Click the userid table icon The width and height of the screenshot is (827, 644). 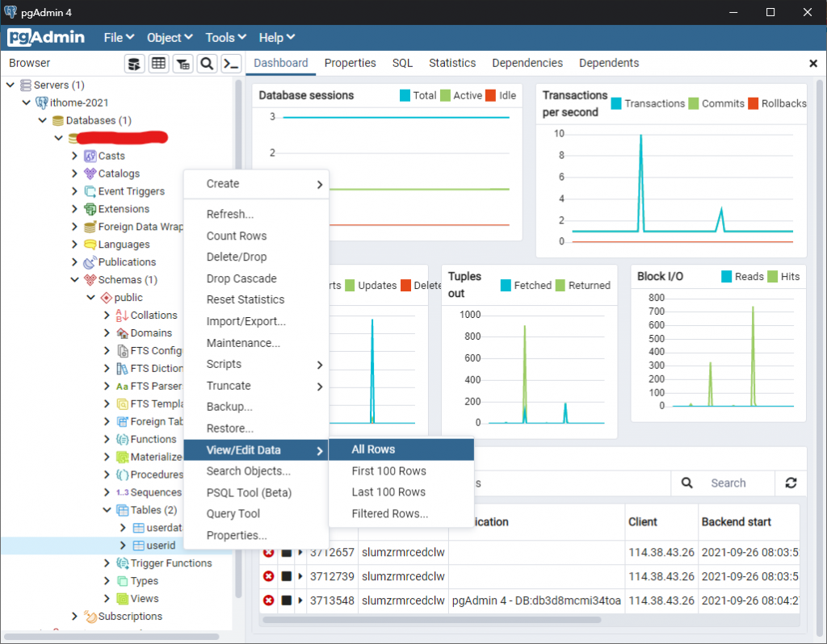pyautogui.click(x=139, y=546)
